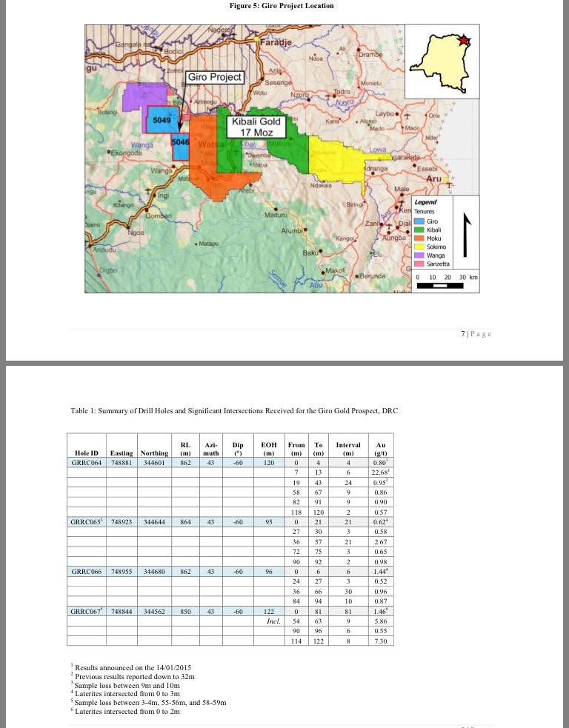Click the Kibali green legend swatch
Screen dimensions: 569x728
pos(419,230)
